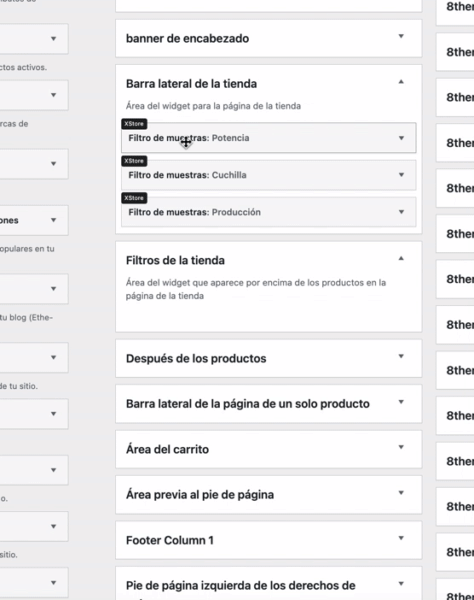Expand the Filtro de muestras: Cuchilla widget arrow
The height and width of the screenshot is (600, 474).
tap(401, 175)
